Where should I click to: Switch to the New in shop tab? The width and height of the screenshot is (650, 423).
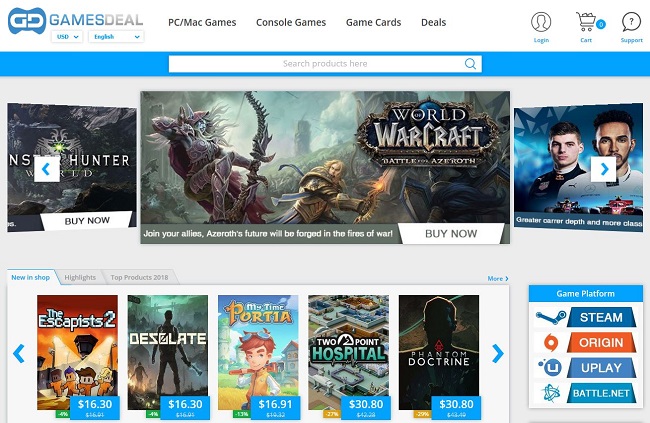click(31, 277)
